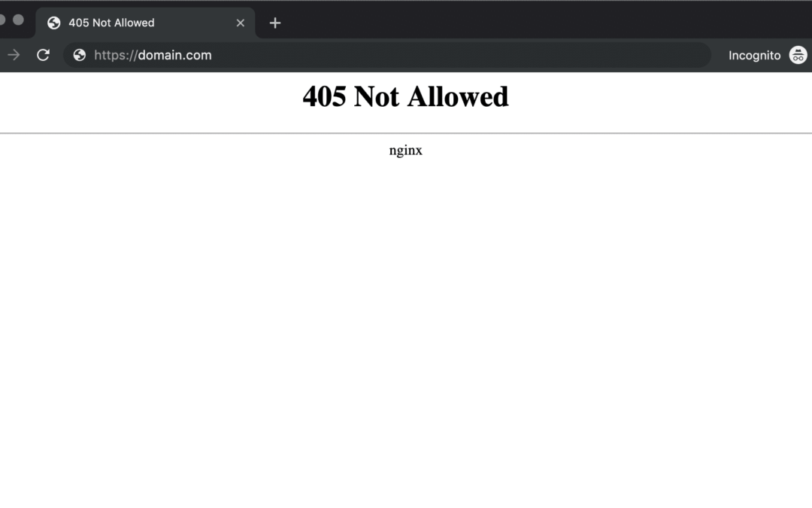Close the 405 Not Allowed tab
812x508 pixels.
(241, 23)
